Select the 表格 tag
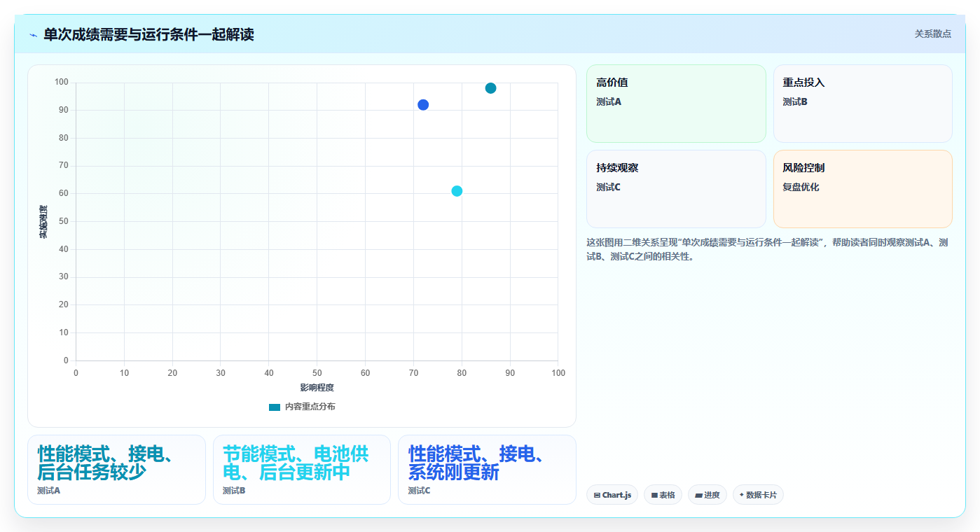The width and height of the screenshot is (980, 532). click(x=663, y=495)
